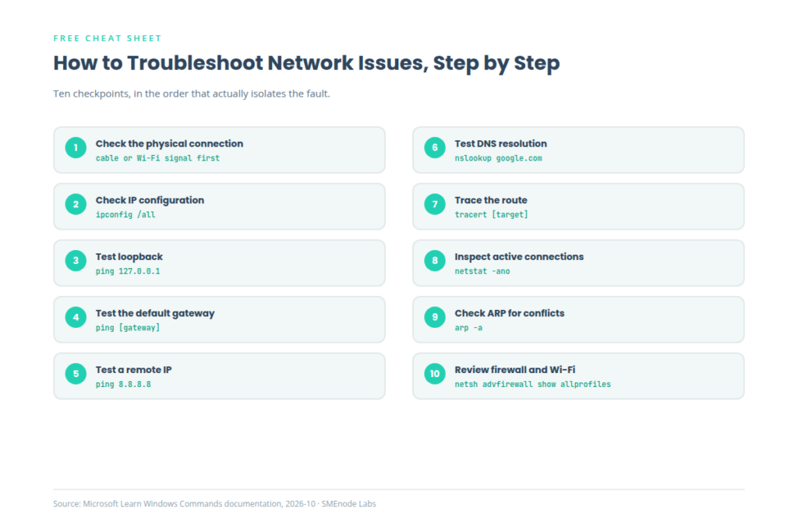Select the 'netstat -ano' command
The image size is (798, 532).
pyautogui.click(x=482, y=271)
